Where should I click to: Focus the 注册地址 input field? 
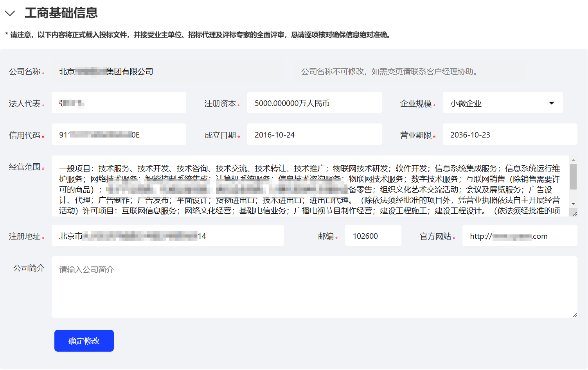167,236
